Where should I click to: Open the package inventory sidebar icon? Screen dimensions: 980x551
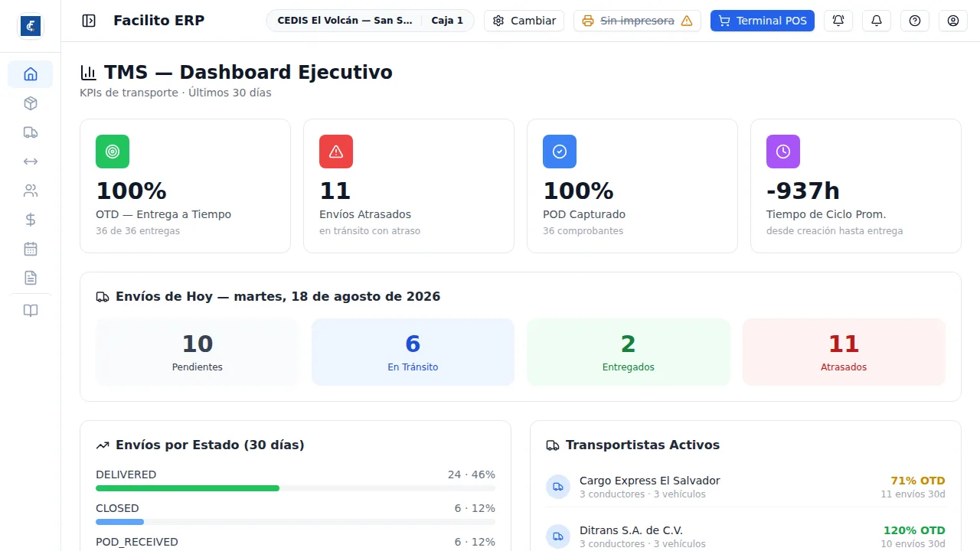pos(31,103)
